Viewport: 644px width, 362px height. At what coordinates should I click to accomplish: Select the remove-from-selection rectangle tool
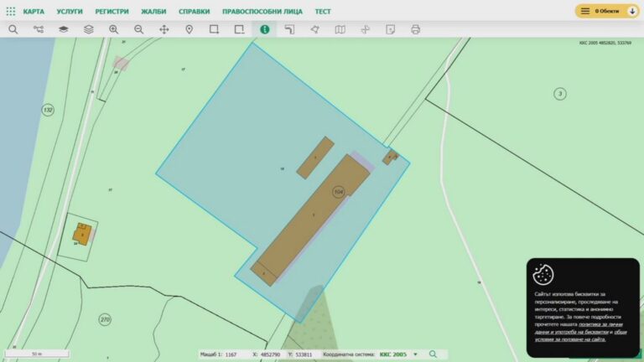[239, 29]
